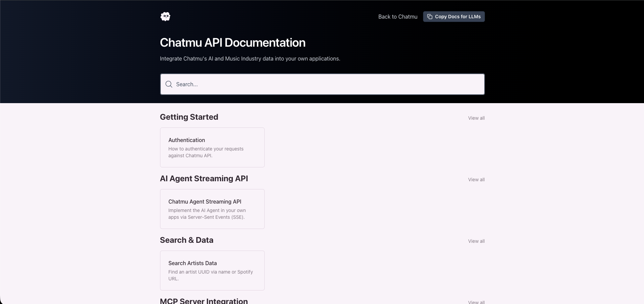This screenshot has height=304, width=644.
Task: Select the Getting Started section heading
Action: 189,117
